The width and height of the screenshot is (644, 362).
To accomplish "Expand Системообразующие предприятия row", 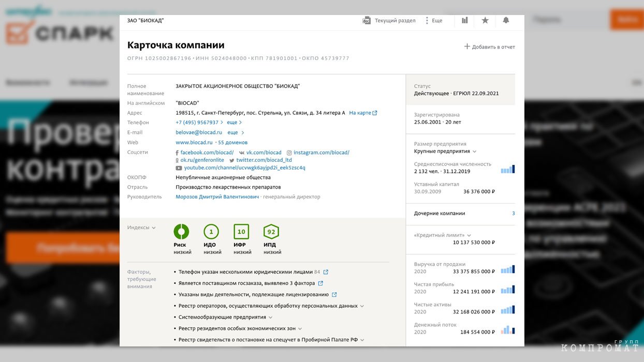I will coord(270,318).
